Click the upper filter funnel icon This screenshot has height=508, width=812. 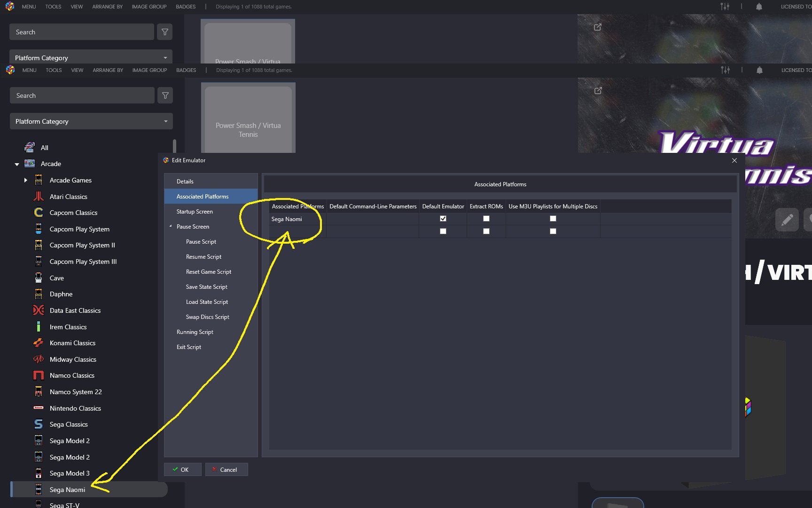[x=165, y=32]
